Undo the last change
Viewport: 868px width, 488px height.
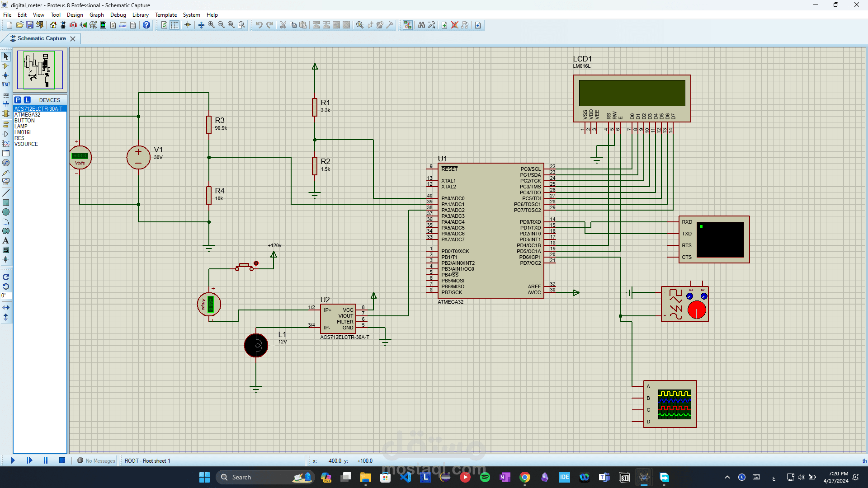click(259, 25)
